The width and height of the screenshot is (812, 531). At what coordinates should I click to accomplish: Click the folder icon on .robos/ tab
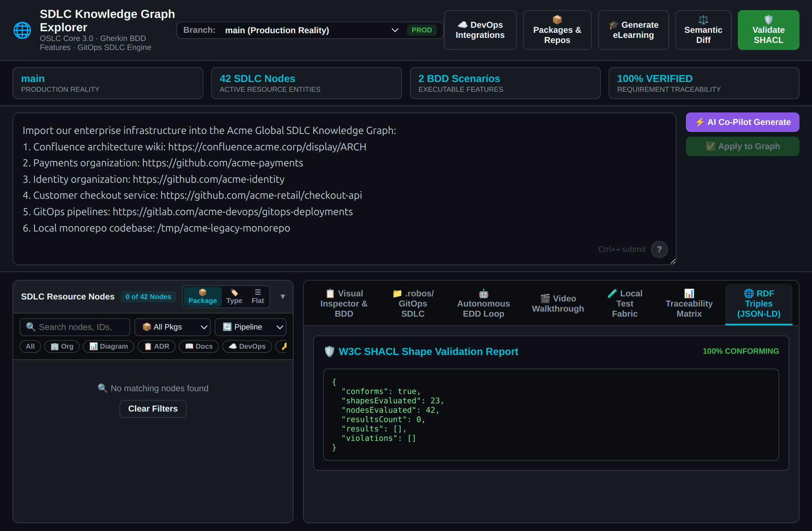pos(397,294)
